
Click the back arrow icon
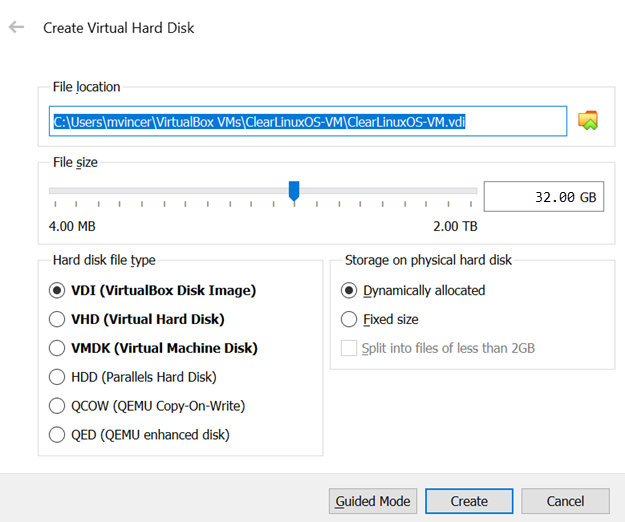click(16, 27)
